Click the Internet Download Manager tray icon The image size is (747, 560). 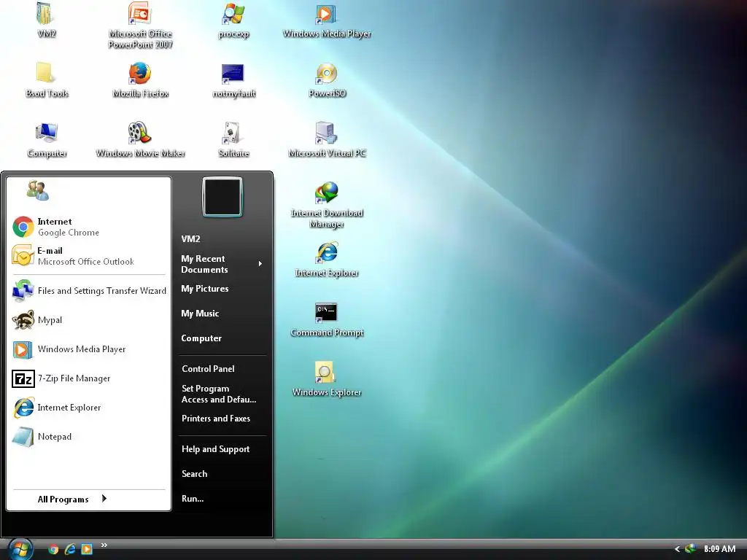pyautogui.click(x=690, y=548)
